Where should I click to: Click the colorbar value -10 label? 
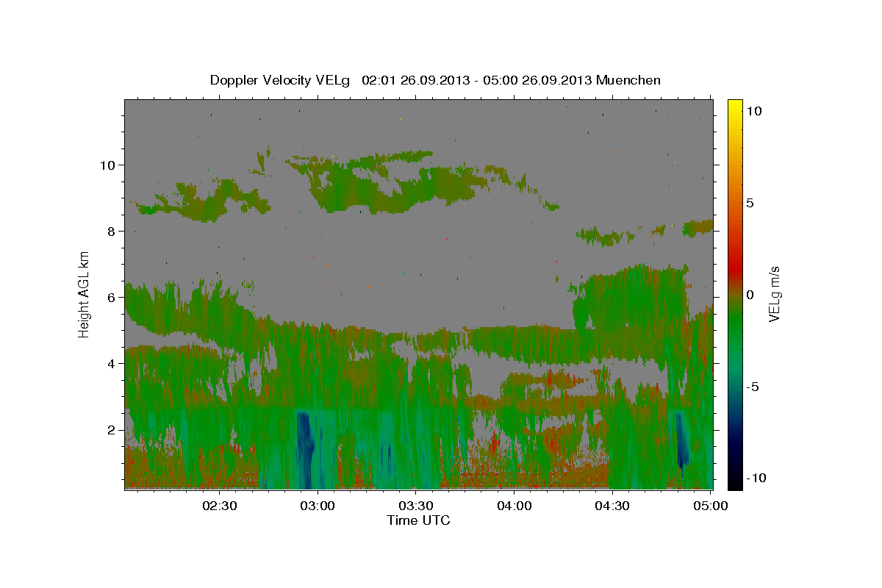point(756,478)
